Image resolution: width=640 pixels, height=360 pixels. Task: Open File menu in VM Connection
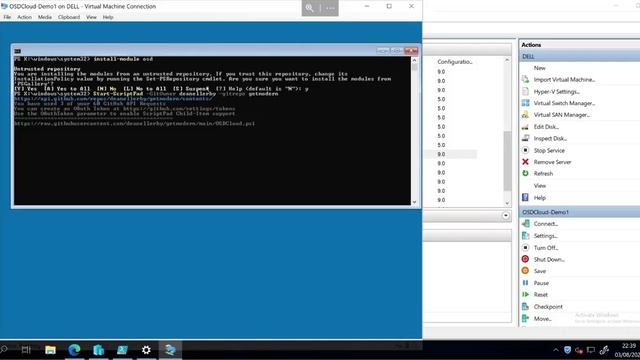click(x=7, y=17)
